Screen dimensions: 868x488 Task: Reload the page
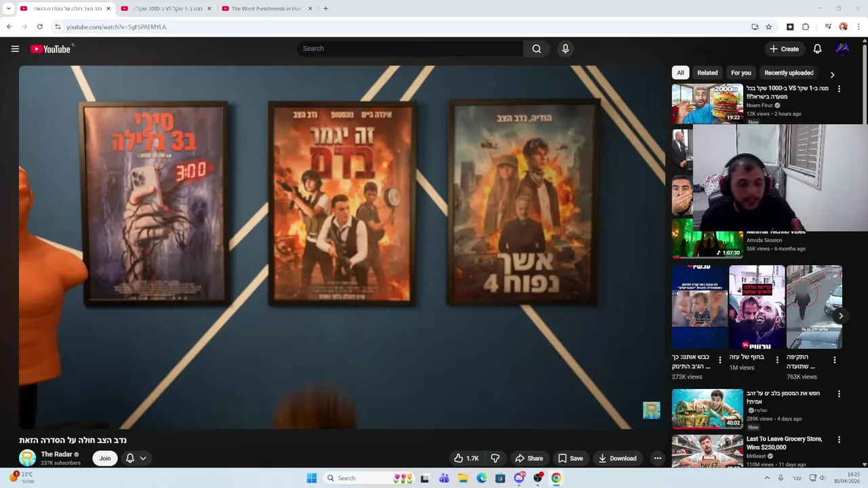tap(40, 27)
